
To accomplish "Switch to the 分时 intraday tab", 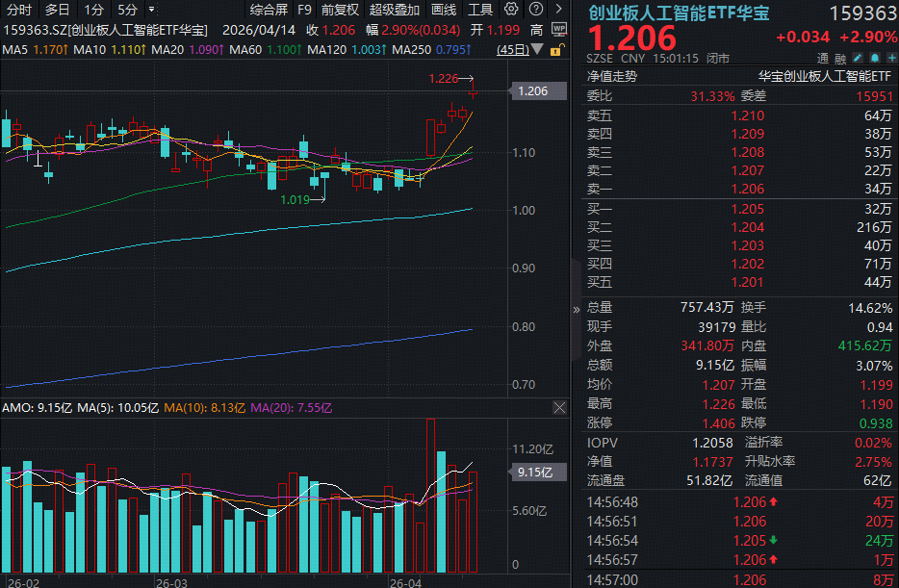I will pos(18,10).
